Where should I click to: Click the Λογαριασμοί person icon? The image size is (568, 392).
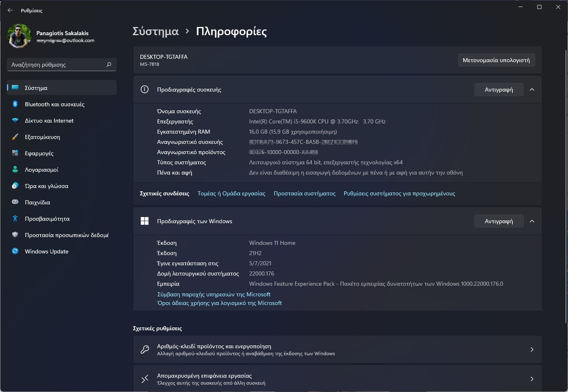click(x=15, y=170)
